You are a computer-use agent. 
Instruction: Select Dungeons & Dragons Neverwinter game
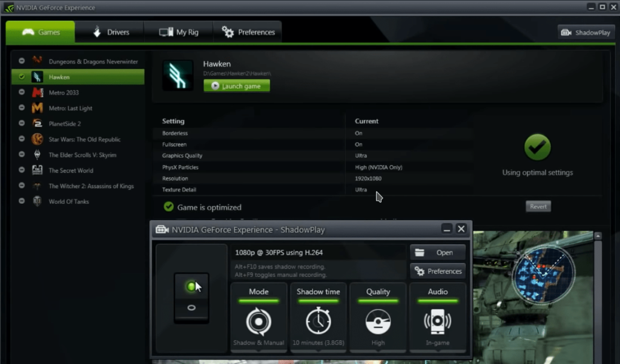(78, 61)
